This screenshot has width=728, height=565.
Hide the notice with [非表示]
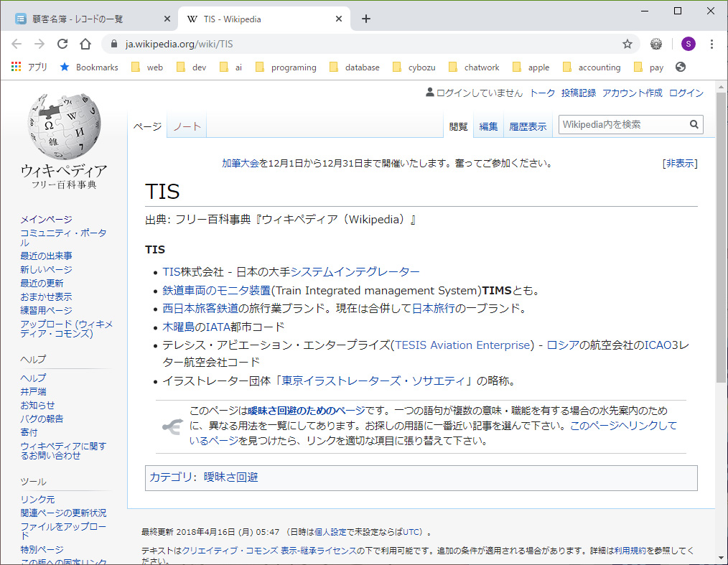coord(680,164)
